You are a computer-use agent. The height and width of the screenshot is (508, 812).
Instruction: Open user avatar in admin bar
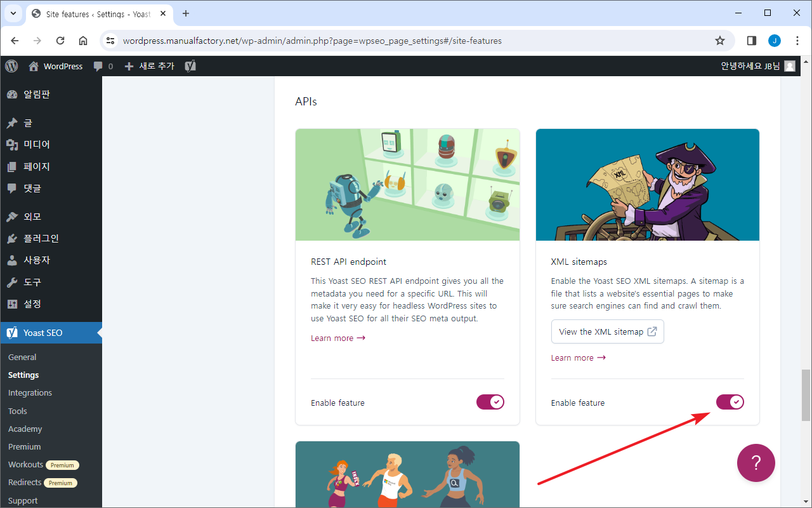[790, 66]
